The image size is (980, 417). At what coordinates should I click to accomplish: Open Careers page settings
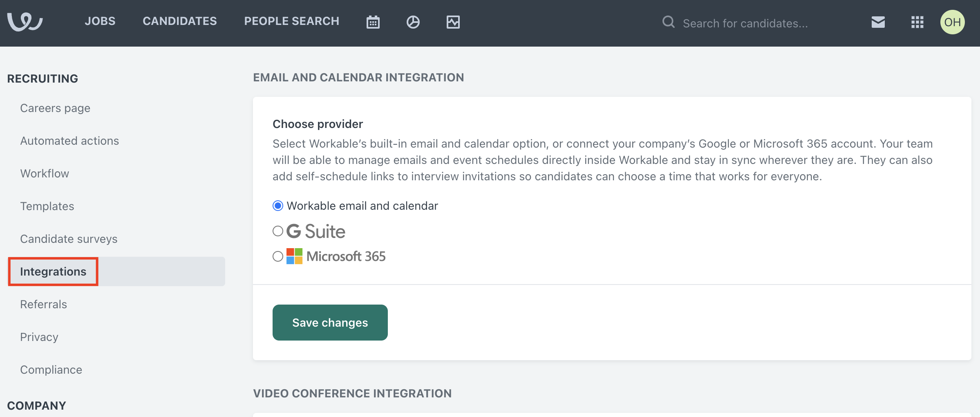[x=55, y=108]
